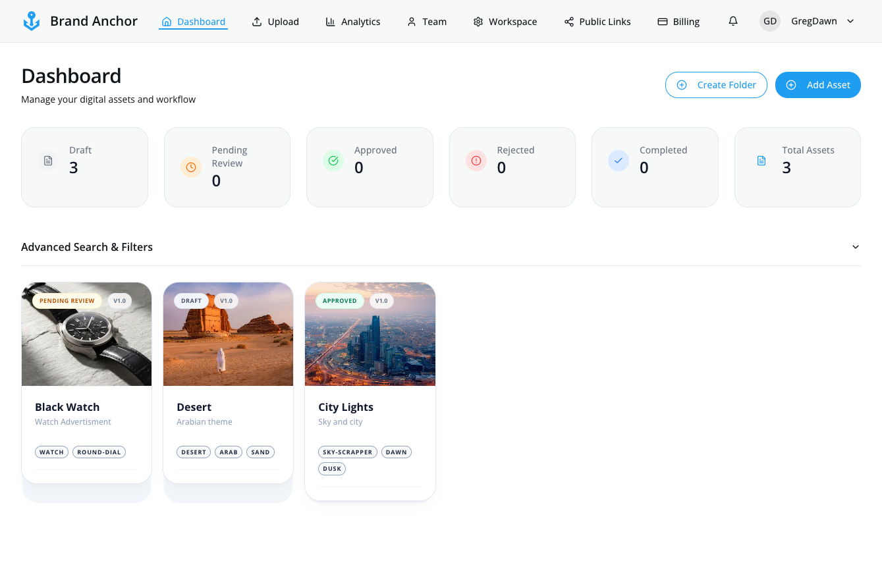Click the SAND tag

pos(260,452)
